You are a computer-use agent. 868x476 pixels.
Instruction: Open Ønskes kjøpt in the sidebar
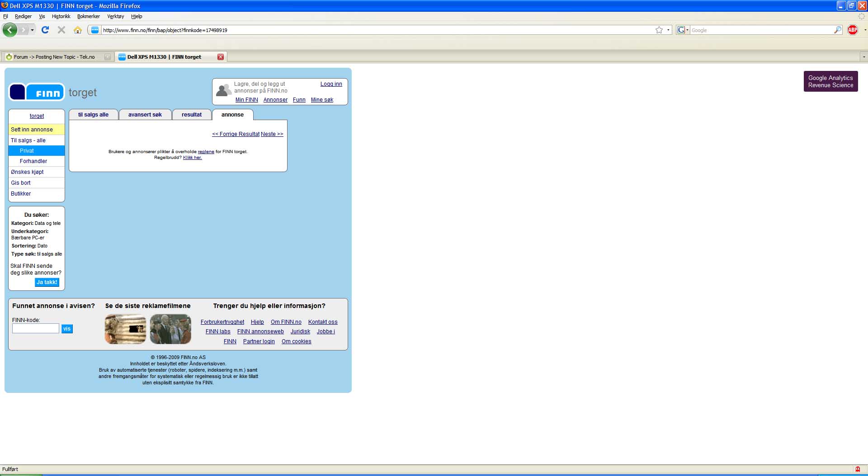(x=37, y=172)
